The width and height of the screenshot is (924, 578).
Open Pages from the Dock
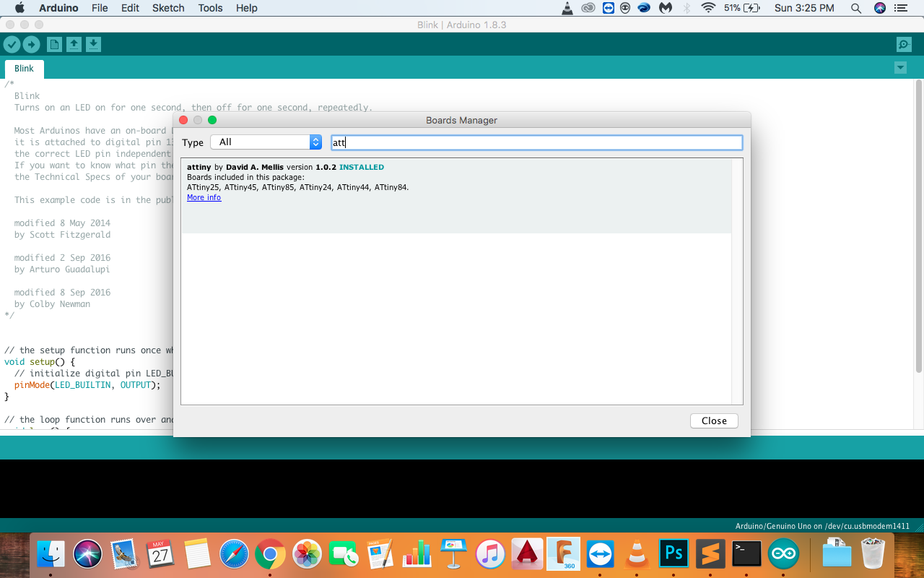[x=380, y=555]
